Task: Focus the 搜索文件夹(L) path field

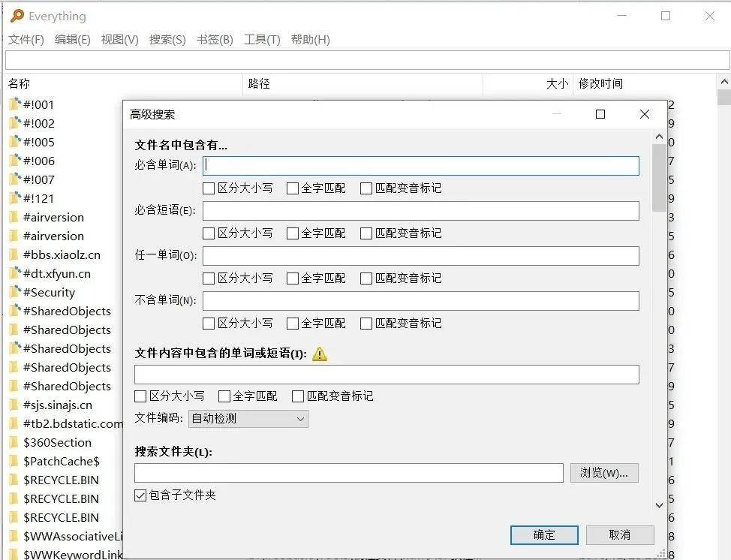Action: [x=349, y=473]
